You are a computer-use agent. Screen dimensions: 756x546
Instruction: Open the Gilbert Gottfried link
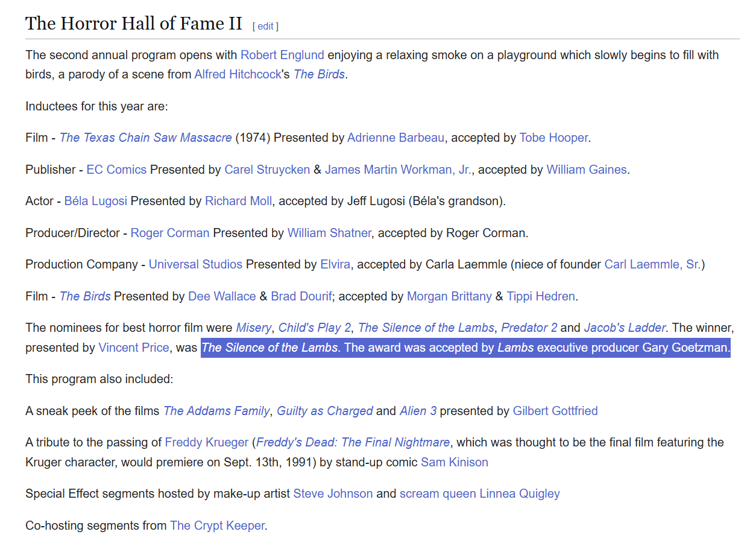[x=555, y=411]
